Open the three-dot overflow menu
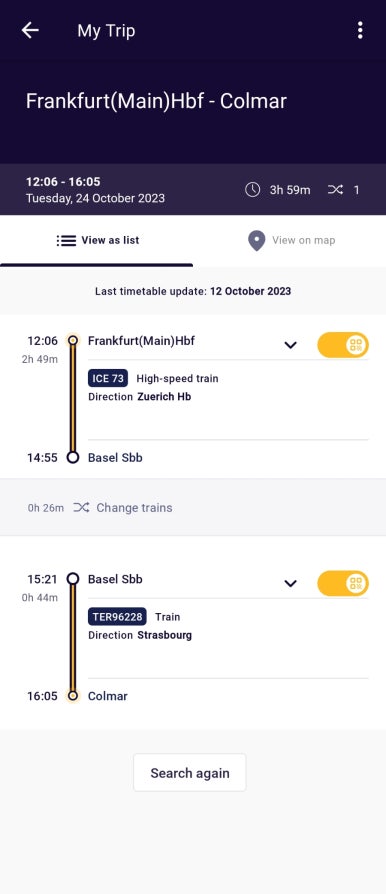The width and height of the screenshot is (386, 894). 360,30
